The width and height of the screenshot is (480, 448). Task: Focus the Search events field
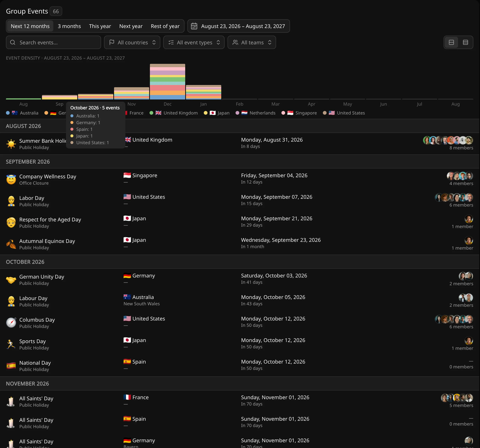53,42
